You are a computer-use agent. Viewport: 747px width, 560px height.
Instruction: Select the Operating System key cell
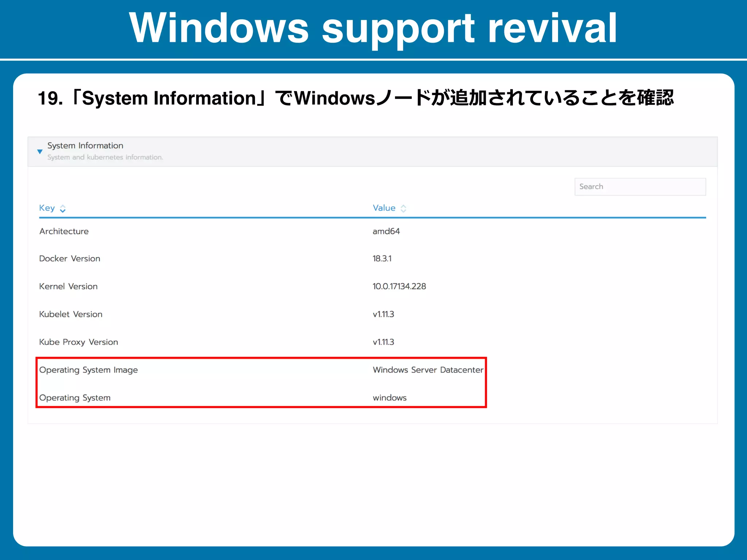click(75, 398)
